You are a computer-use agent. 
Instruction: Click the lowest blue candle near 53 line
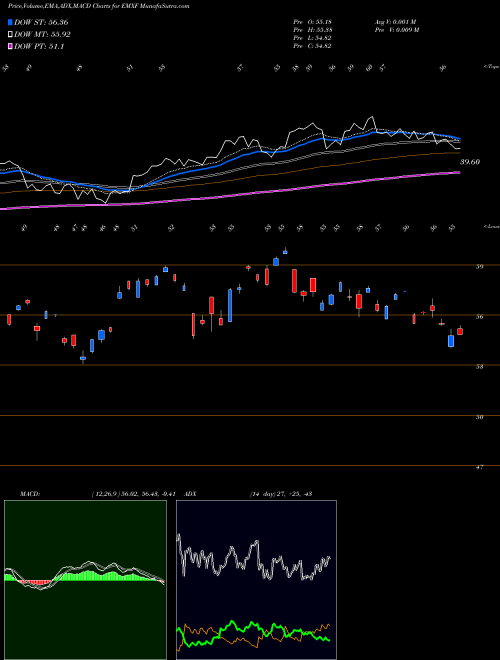click(x=83, y=358)
